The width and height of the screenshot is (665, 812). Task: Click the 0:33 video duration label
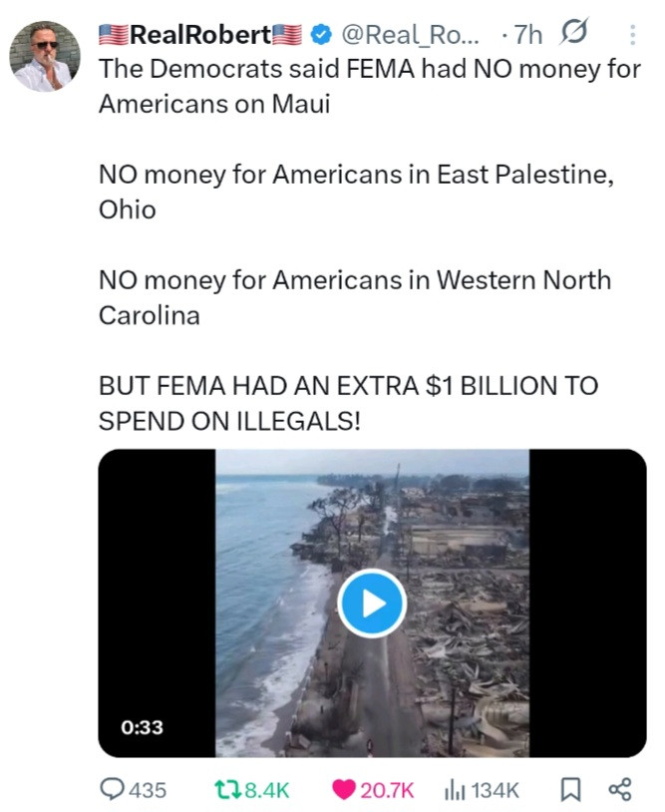tap(143, 727)
